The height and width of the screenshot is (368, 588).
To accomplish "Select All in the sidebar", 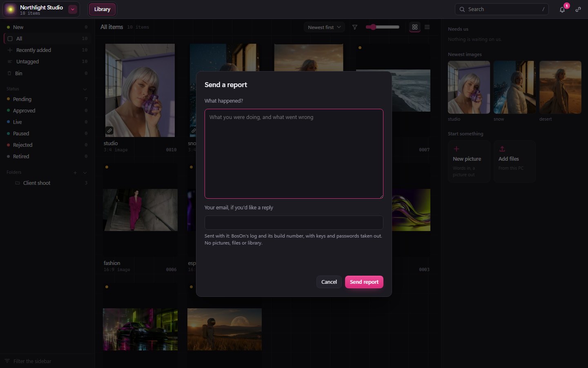I will pos(47,38).
